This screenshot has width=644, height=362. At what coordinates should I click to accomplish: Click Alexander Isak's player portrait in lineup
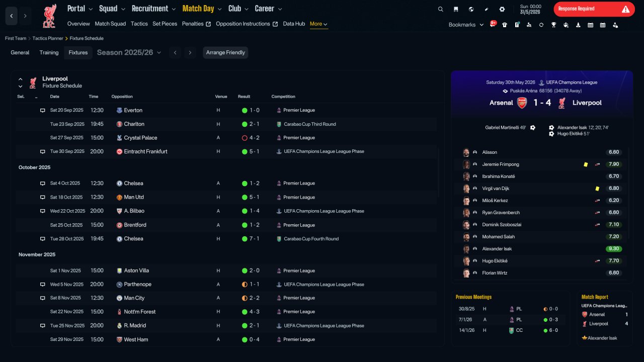point(466,249)
